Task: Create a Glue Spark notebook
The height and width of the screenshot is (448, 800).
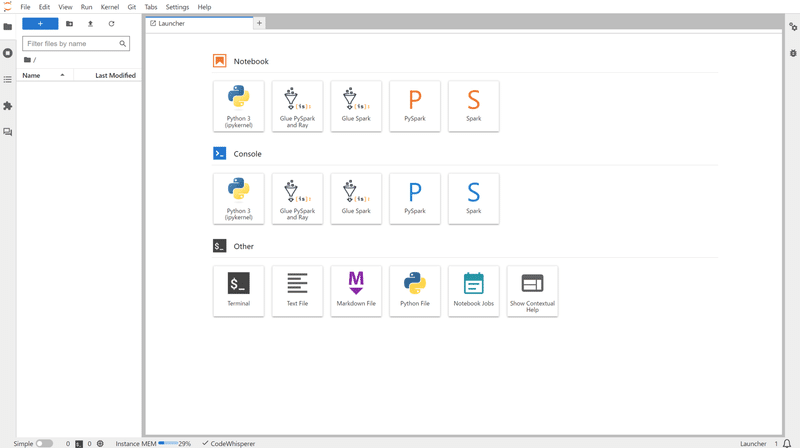Action: 356,106
